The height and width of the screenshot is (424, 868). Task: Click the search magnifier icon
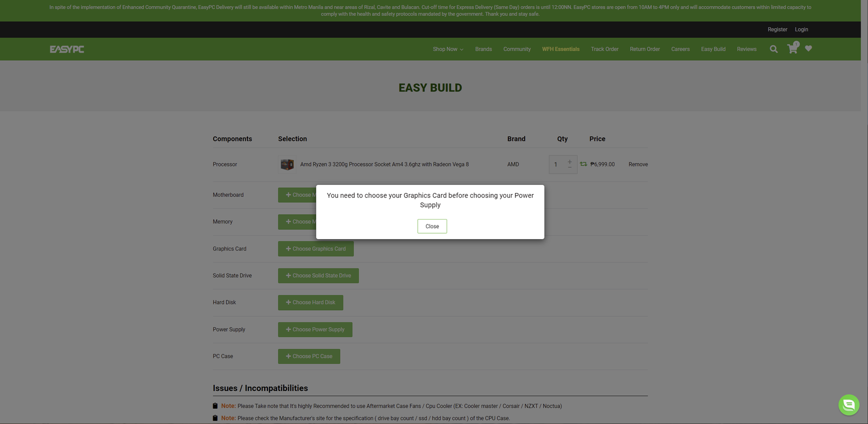pyautogui.click(x=774, y=49)
